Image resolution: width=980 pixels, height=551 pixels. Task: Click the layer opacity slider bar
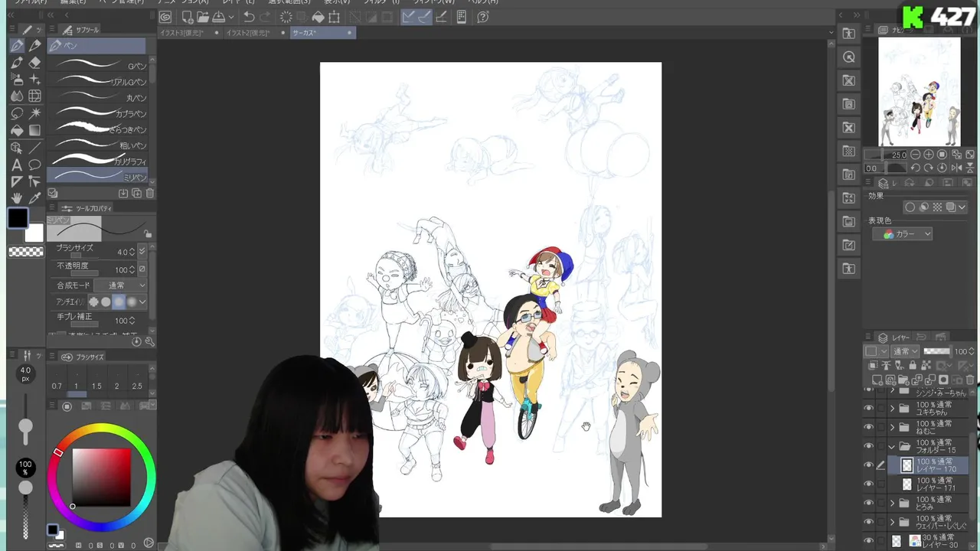(936, 351)
